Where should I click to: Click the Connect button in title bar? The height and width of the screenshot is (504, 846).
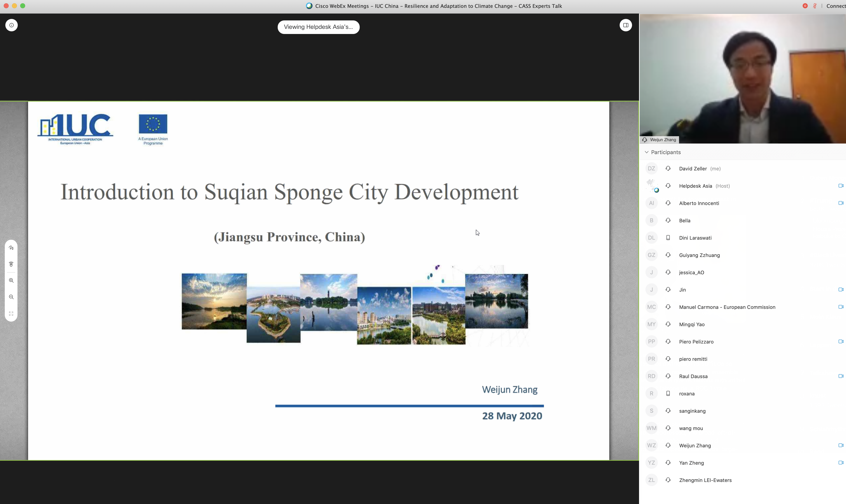(x=835, y=6)
